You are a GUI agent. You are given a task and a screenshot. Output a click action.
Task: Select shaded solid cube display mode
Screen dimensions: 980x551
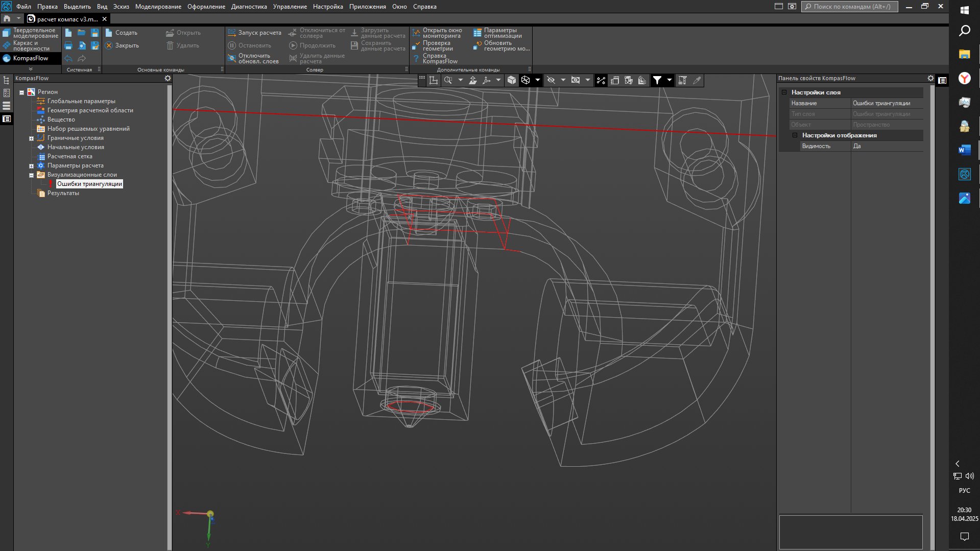click(511, 80)
